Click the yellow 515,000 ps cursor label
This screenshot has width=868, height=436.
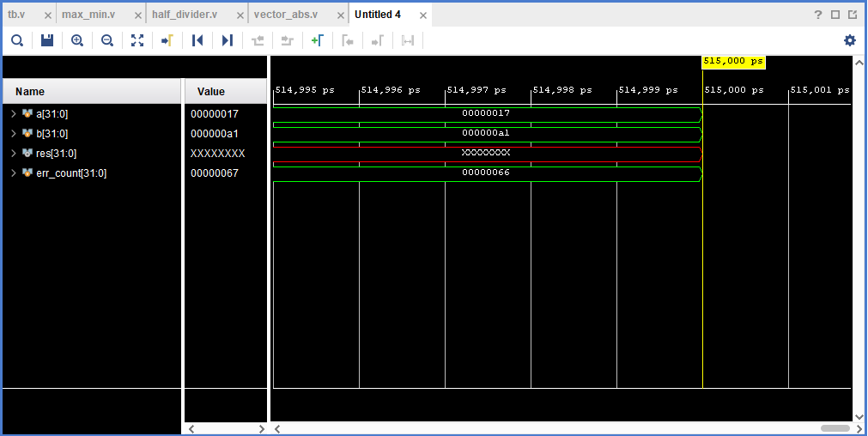pos(733,62)
